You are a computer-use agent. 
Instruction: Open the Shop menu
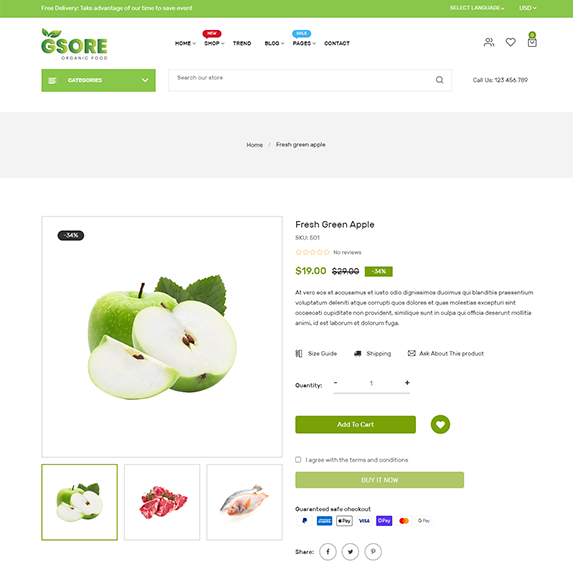pos(214,44)
